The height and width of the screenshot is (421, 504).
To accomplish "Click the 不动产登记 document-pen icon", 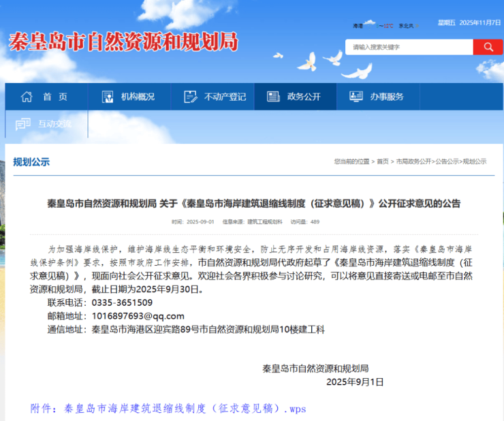I will click(191, 97).
